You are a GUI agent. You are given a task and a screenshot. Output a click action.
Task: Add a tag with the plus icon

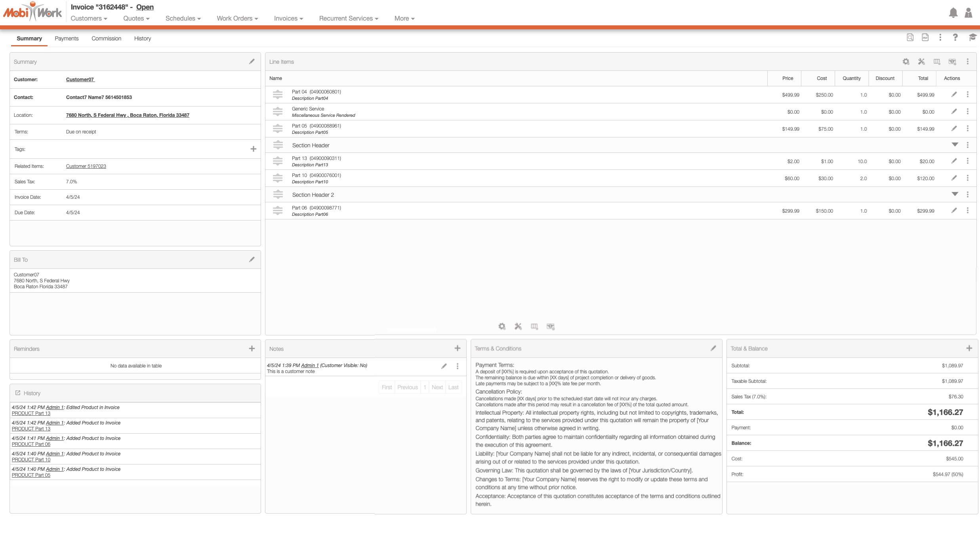(x=254, y=149)
